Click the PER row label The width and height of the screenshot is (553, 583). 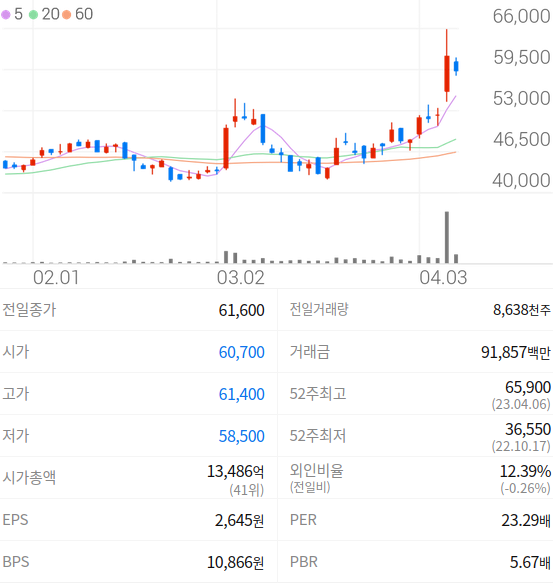coord(303,520)
